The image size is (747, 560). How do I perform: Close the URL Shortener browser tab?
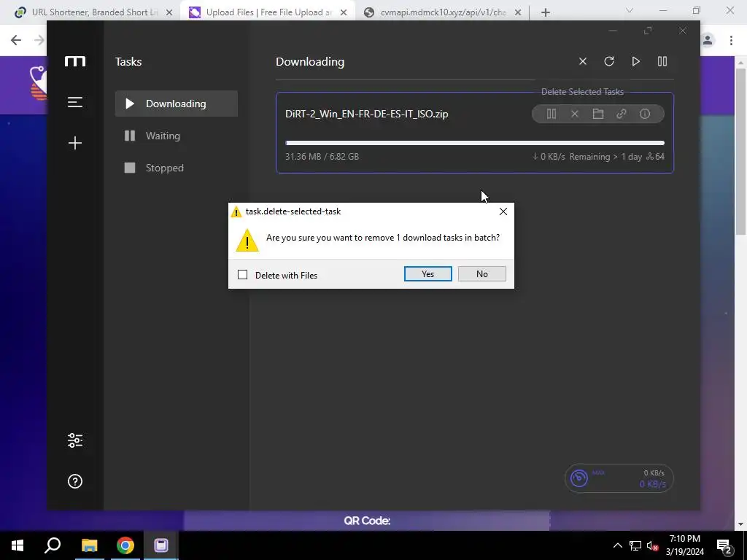(x=169, y=12)
